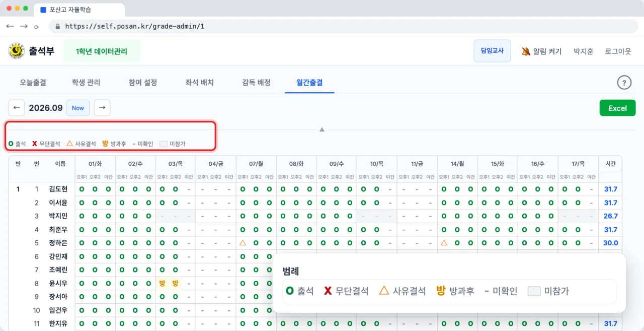
Task: Click the 로그아웃 link
Action: point(618,51)
